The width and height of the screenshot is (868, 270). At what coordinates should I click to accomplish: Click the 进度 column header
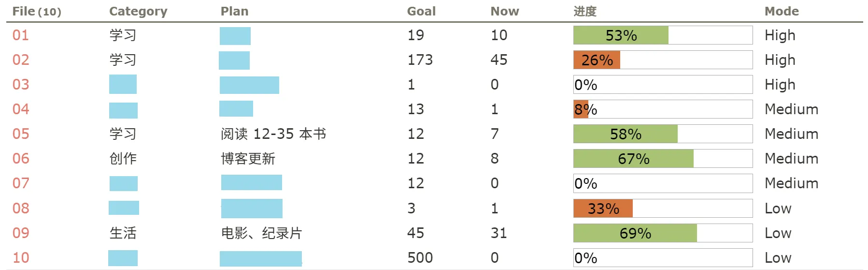585,11
